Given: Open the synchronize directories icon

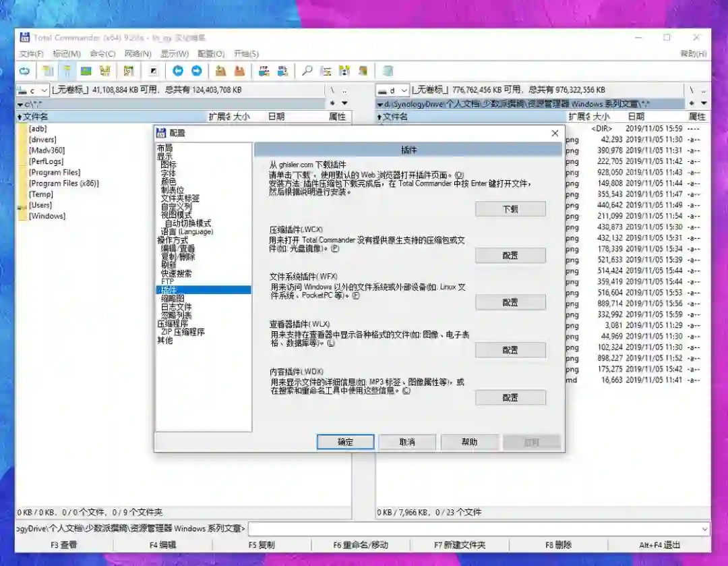Looking at the screenshot, I should tap(344, 71).
